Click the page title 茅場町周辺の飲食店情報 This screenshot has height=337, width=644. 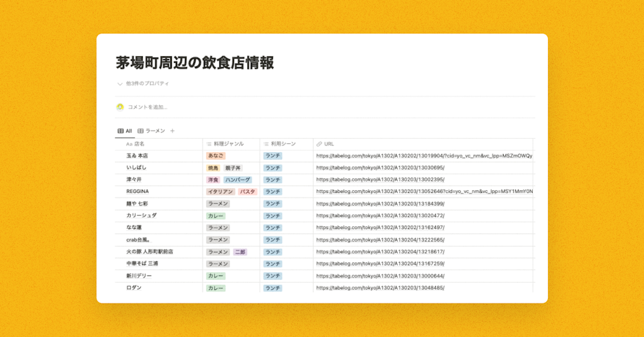pyautogui.click(x=195, y=63)
